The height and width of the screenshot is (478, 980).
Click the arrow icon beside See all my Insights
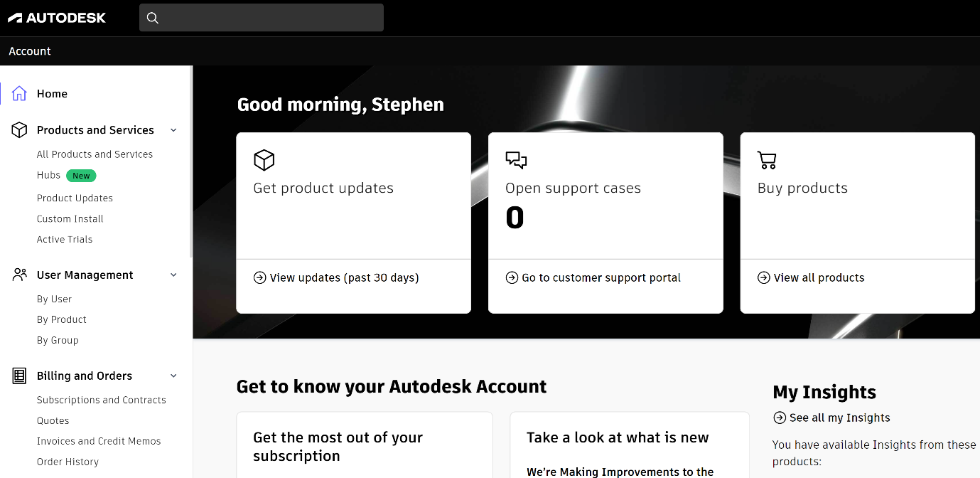tap(780, 418)
